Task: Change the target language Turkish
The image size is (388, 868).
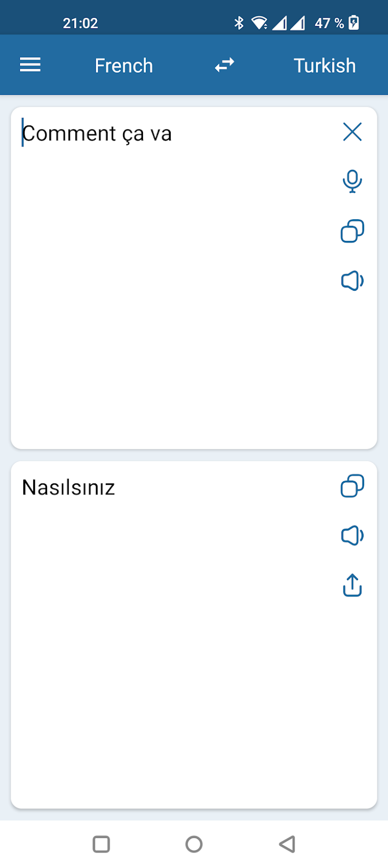Action: coord(324,65)
